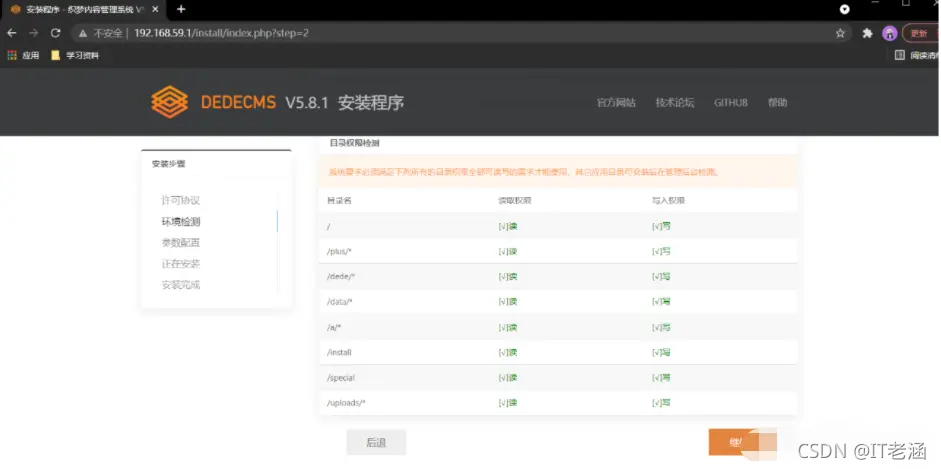Select the 安装程序 browser tab

[x=82, y=10]
